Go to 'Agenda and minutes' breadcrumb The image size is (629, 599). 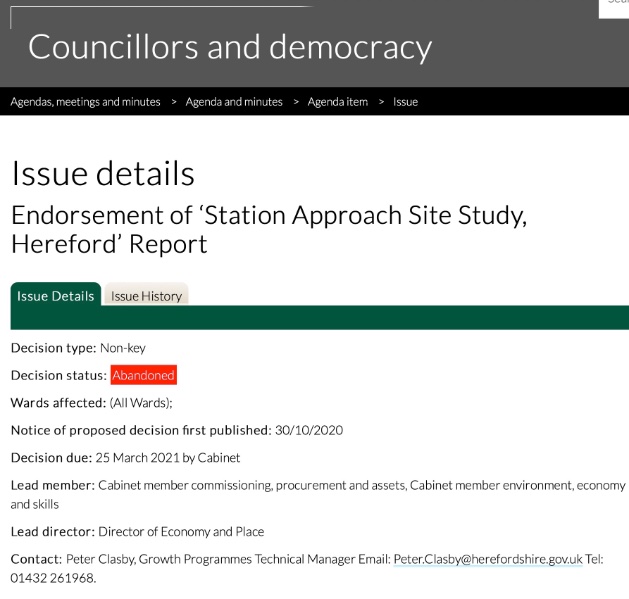pyautogui.click(x=234, y=102)
